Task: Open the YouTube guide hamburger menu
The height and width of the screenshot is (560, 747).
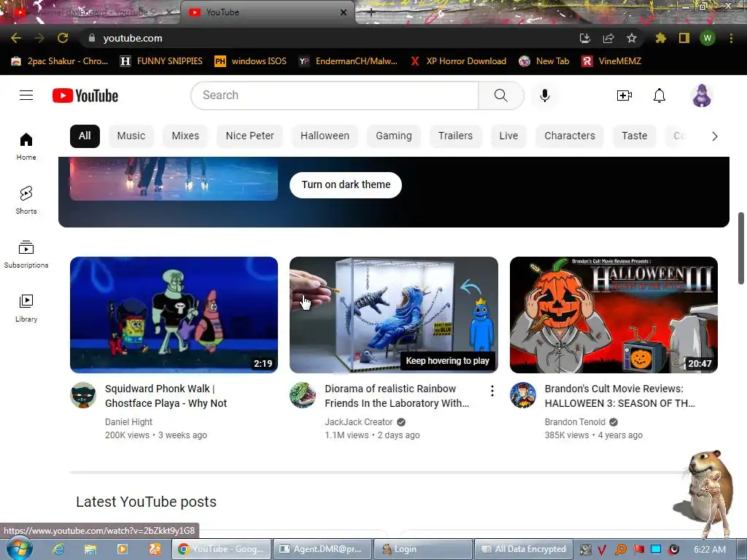Action: [26, 96]
